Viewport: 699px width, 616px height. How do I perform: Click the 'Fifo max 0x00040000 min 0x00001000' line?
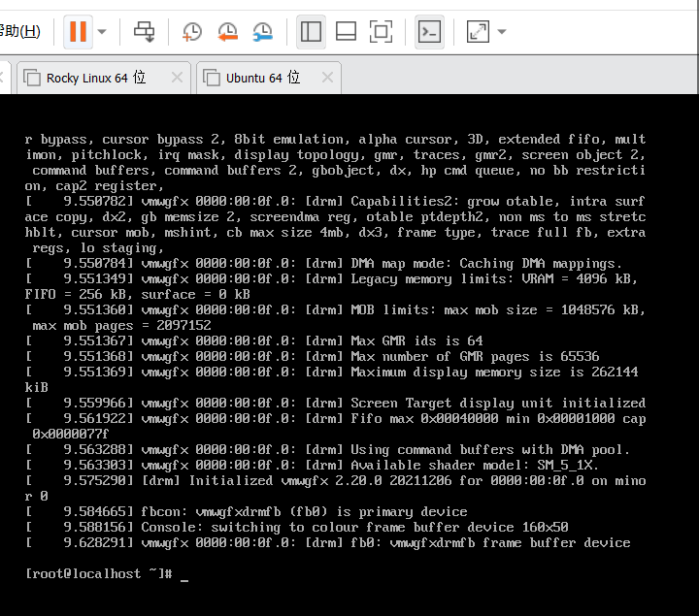click(x=335, y=426)
